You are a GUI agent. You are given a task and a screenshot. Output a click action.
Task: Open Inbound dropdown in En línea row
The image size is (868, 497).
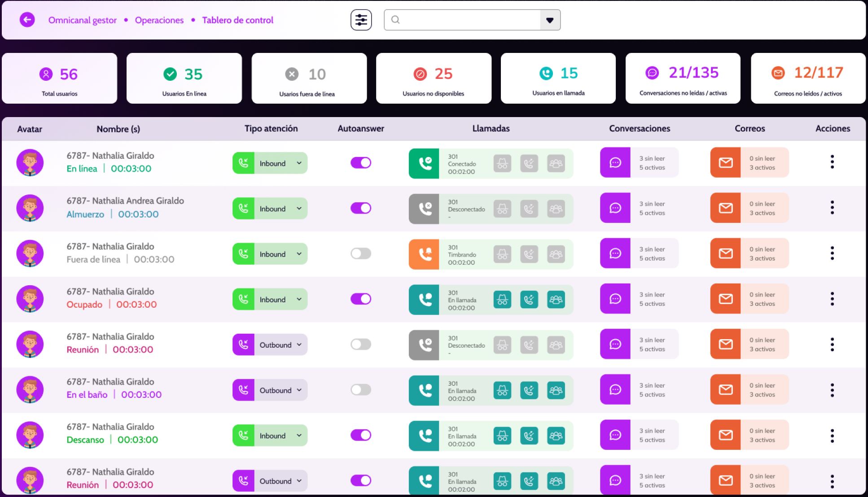[x=270, y=163]
